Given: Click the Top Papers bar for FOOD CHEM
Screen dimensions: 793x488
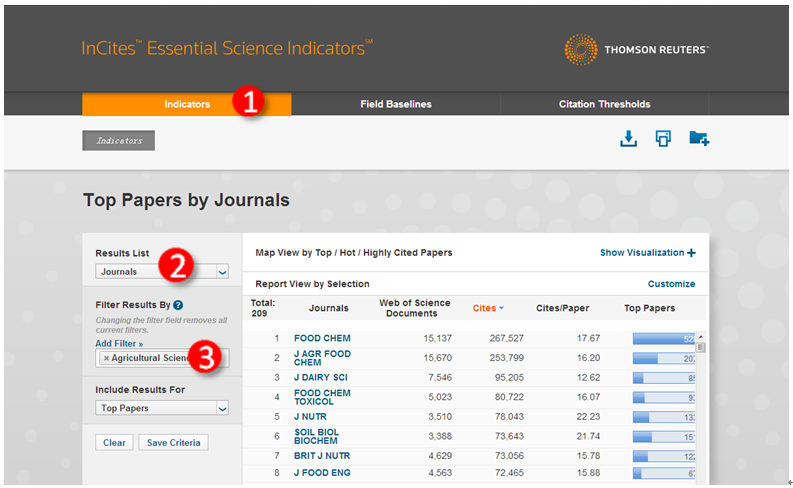Looking at the screenshot, I should tap(662, 338).
